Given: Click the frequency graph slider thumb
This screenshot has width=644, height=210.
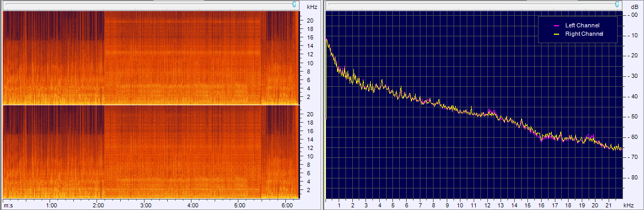Looking at the screenshot, I should pos(617,4).
